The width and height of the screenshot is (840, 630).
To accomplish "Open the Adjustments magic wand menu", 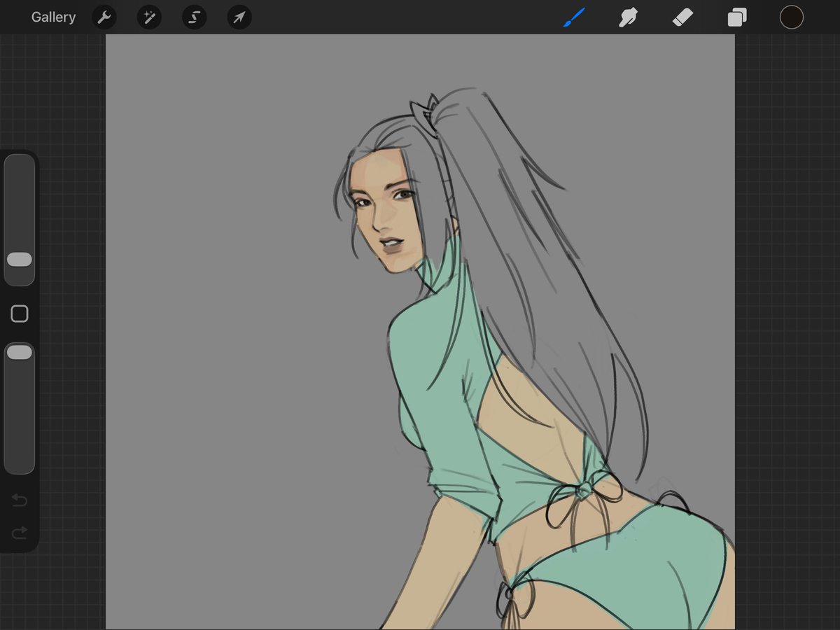I will coord(149,17).
